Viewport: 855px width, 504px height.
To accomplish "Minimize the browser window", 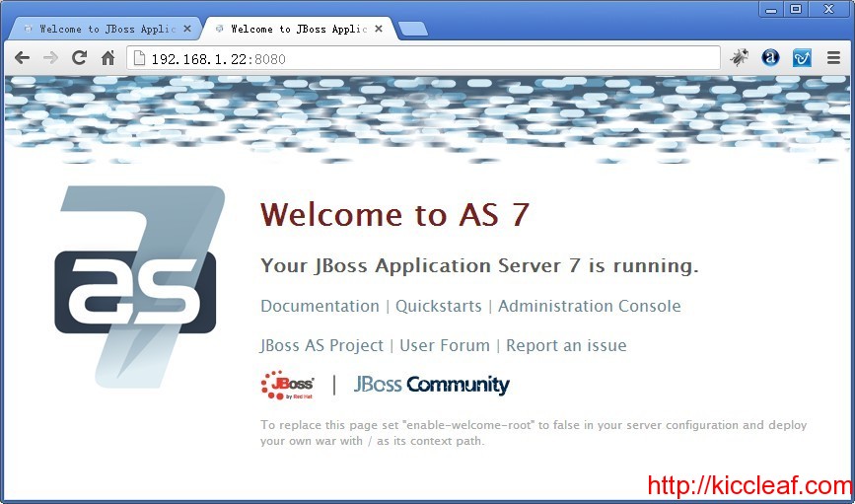I will [x=770, y=9].
